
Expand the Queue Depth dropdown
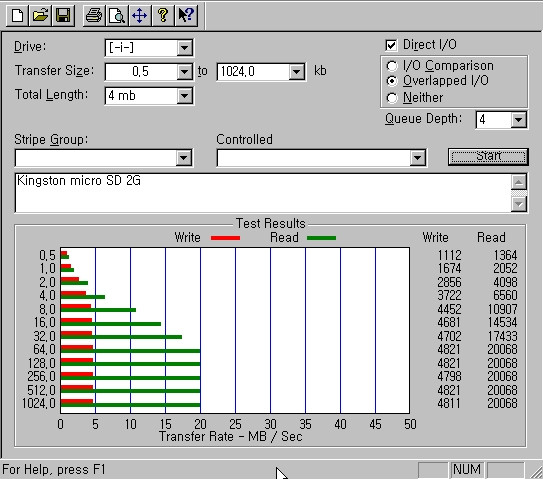(518, 120)
